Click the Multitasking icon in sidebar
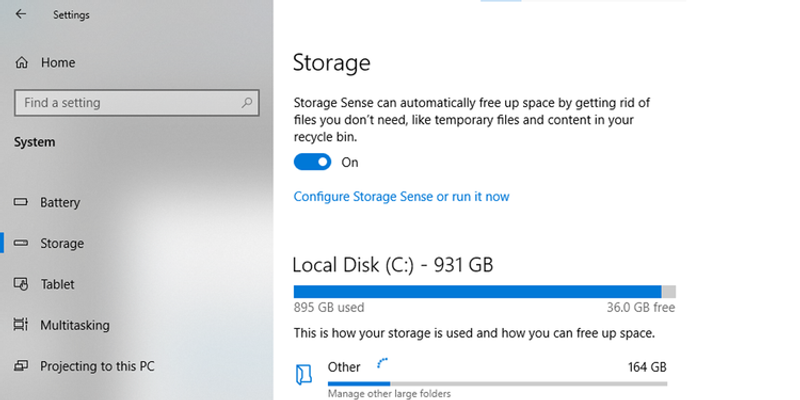Viewport: 800px width, 400px height. tap(20, 325)
